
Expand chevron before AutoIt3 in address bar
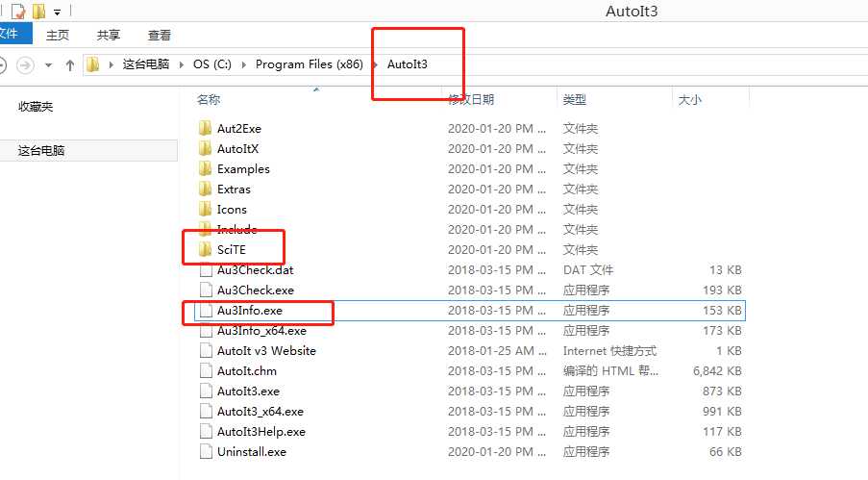click(375, 64)
